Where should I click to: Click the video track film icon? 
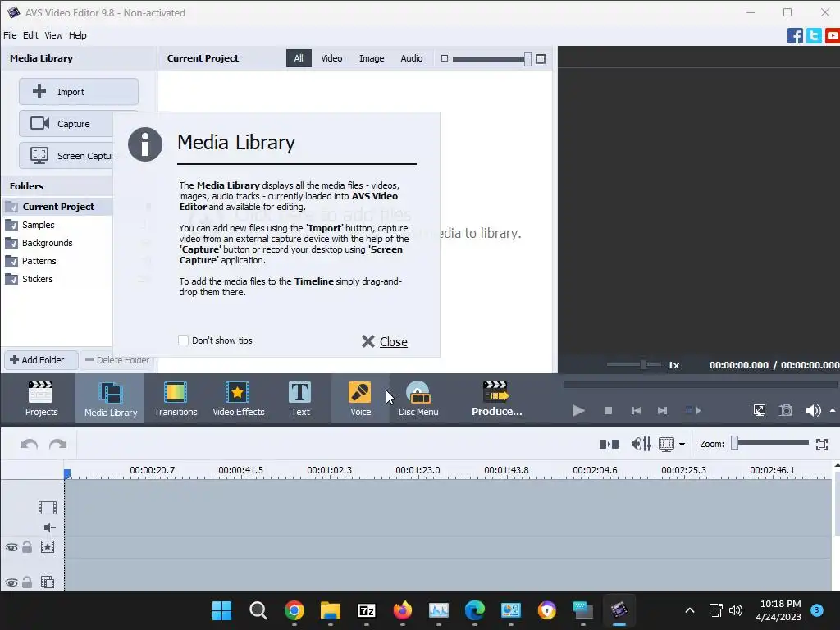point(48,507)
